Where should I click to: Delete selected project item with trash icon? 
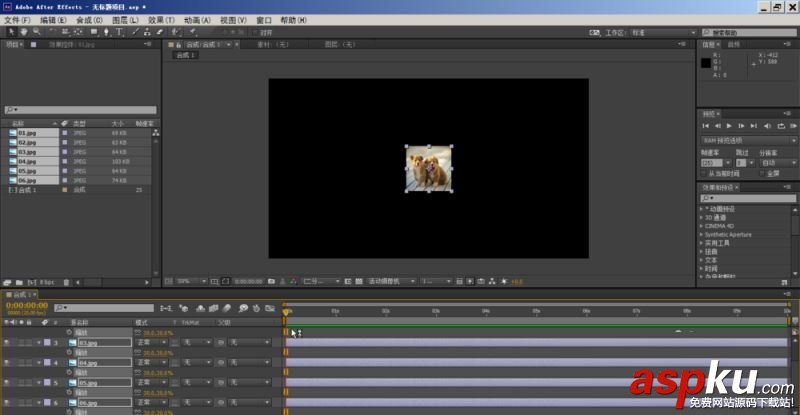[x=66, y=282]
